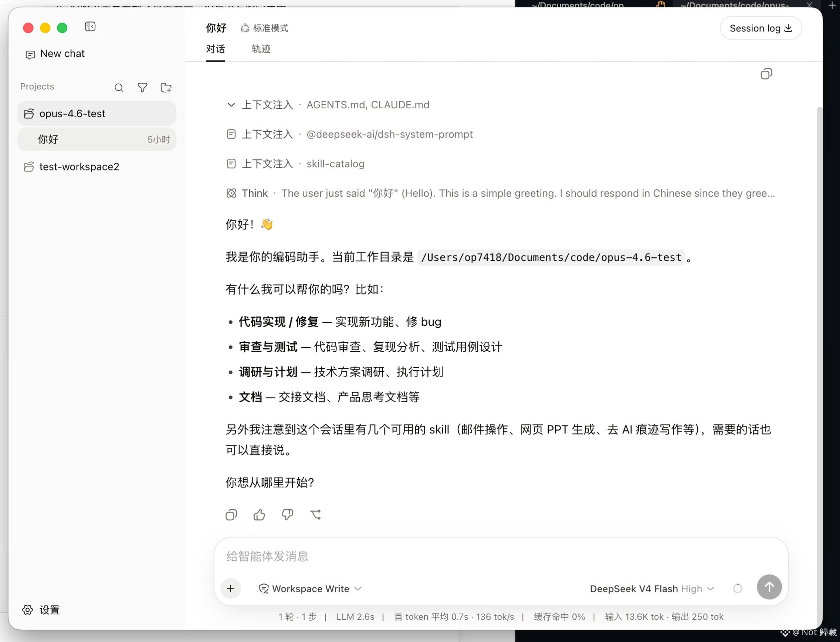Click the 你想从哪里开始? line

point(270,482)
